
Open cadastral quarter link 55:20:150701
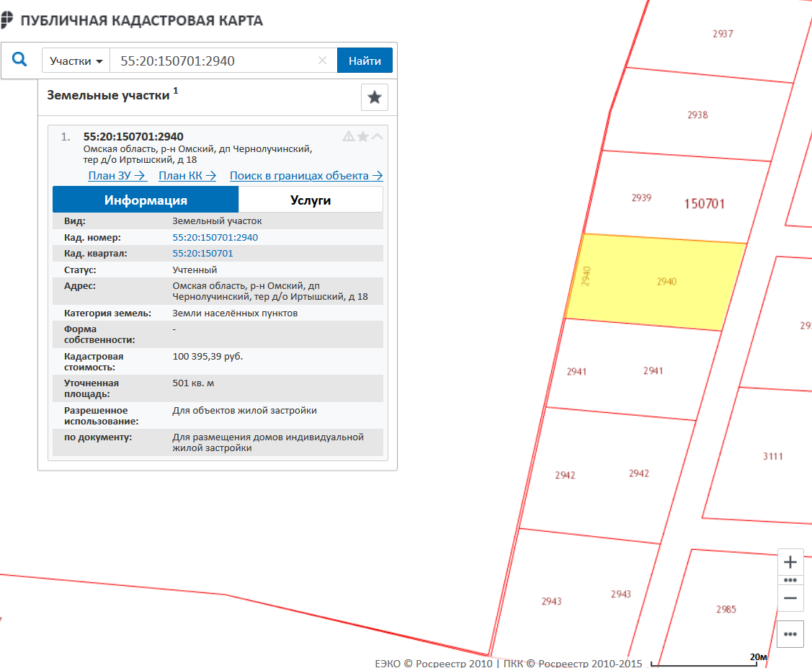click(202, 253)
